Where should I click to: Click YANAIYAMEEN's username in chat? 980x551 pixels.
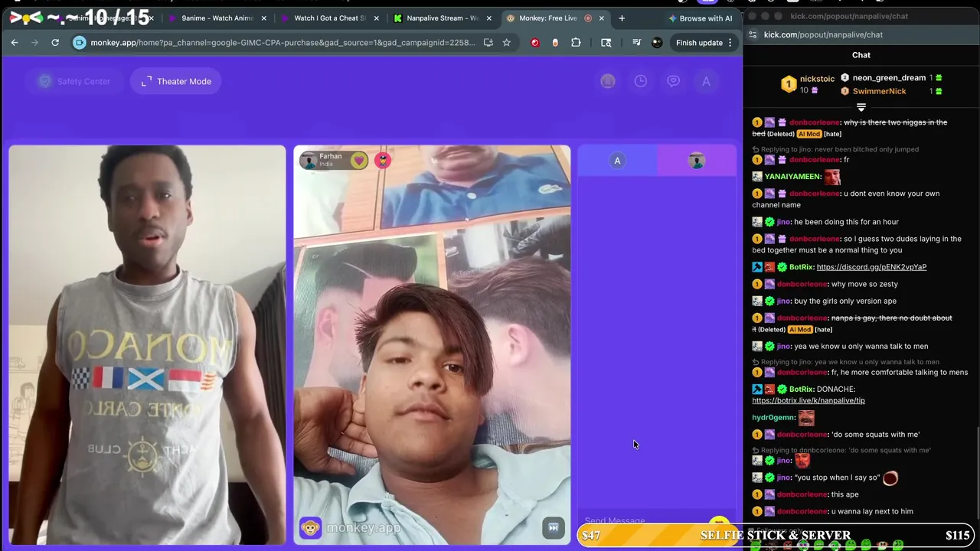[792, 177]
